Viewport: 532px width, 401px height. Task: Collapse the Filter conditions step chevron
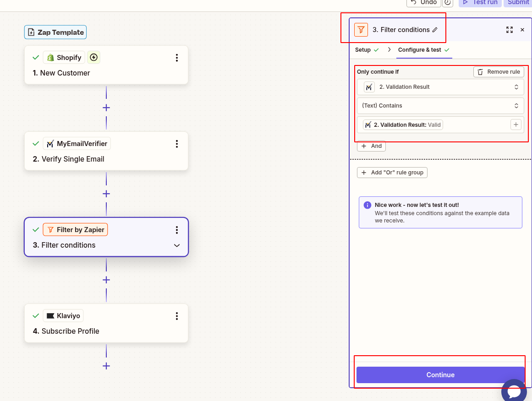point(176,245)
